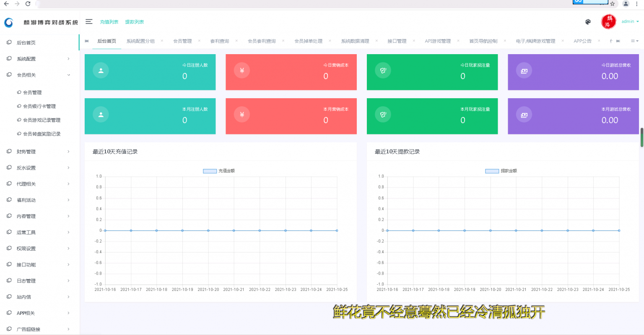Viewport: 644px width, 335px height.
Task: Click the user icon on 今日注册人数 card
Action: pyautogui.click(x=101, y=71)
